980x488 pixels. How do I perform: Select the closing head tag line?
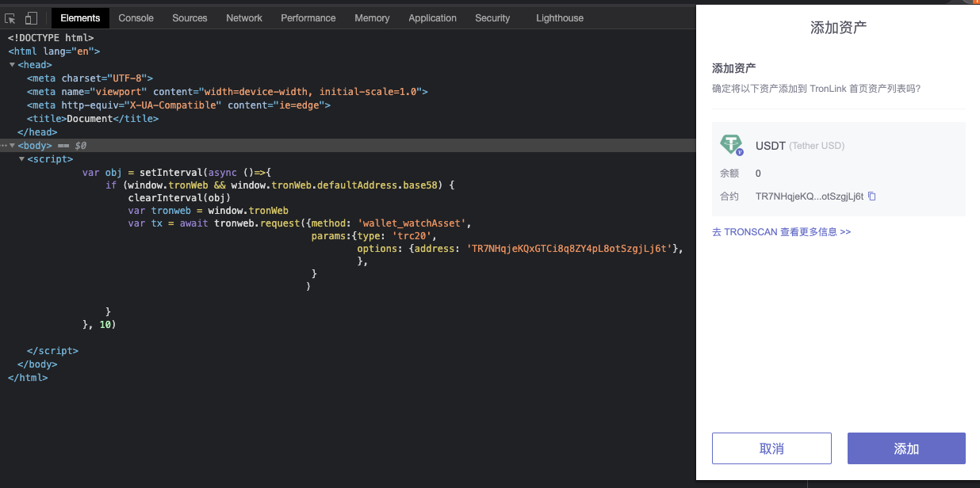click(37, 132)
